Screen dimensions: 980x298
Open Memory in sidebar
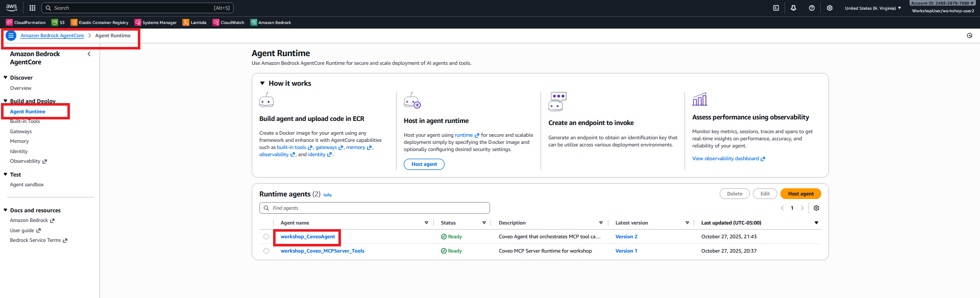[x=19, y=141]
